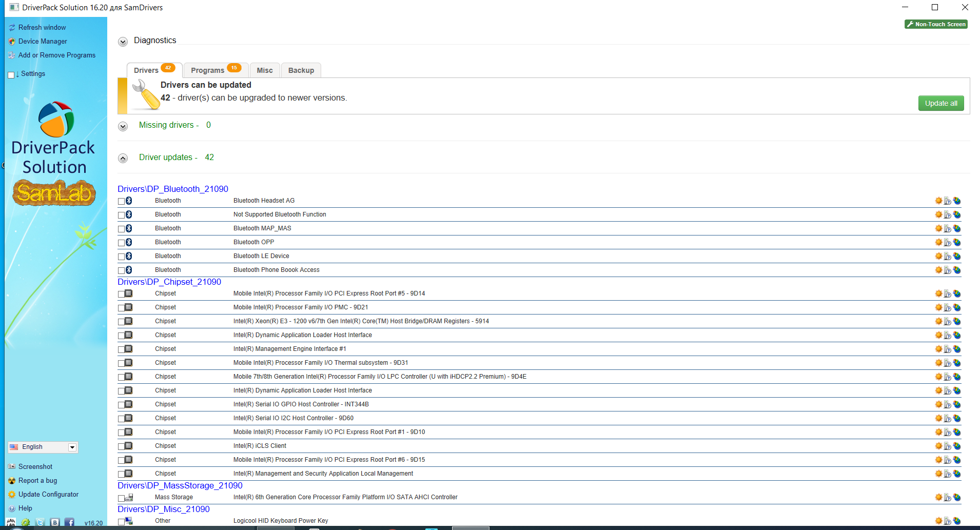
Task: Tick the SATA AHCI Controller Mass Storage checkbox
Action: coord(122,498)
